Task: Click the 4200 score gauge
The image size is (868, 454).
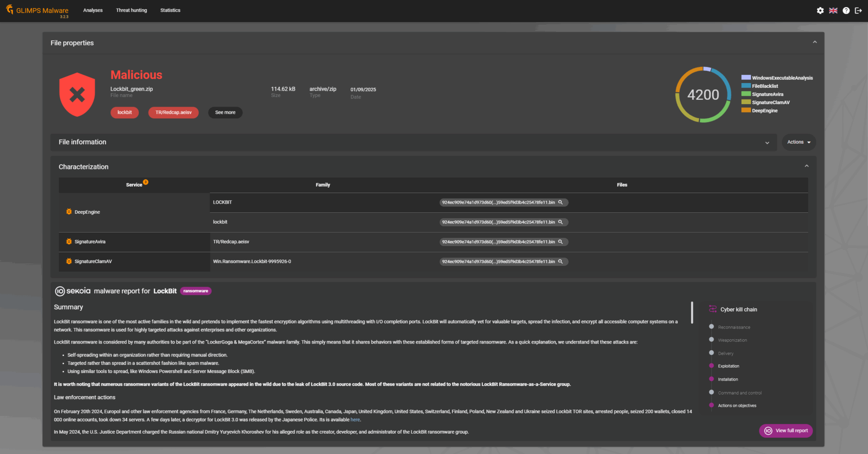Action: point(703,95)
